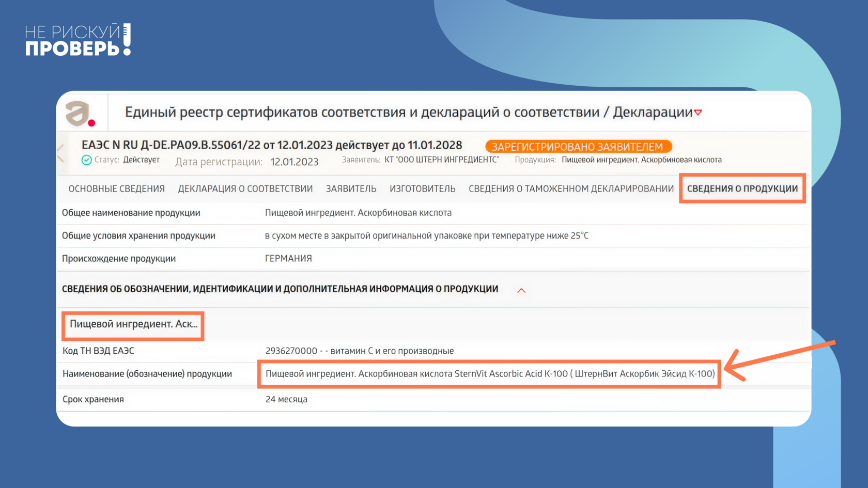Viewport: 868px width, 488px height.
Task: Click the Код ТН ВЭД ЕАЭС label
Action: (x=98, y=351)
